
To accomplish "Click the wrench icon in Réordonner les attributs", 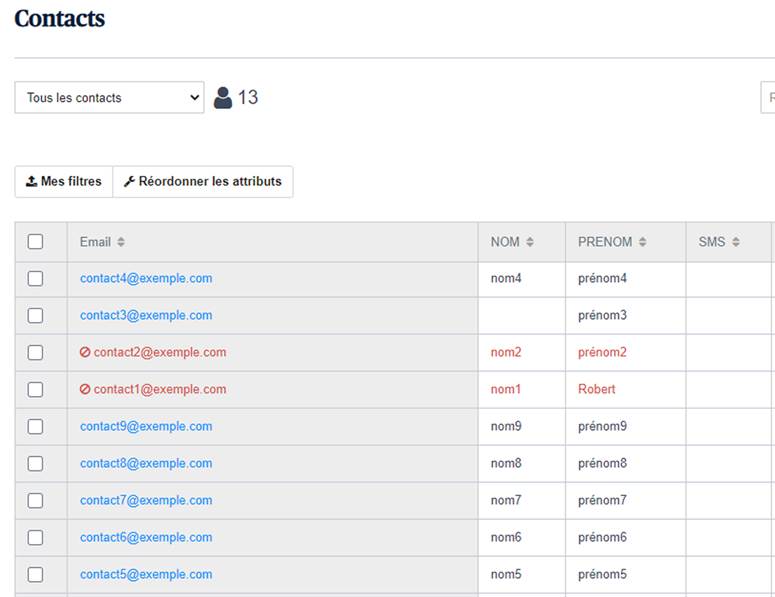I will point(129,182).
